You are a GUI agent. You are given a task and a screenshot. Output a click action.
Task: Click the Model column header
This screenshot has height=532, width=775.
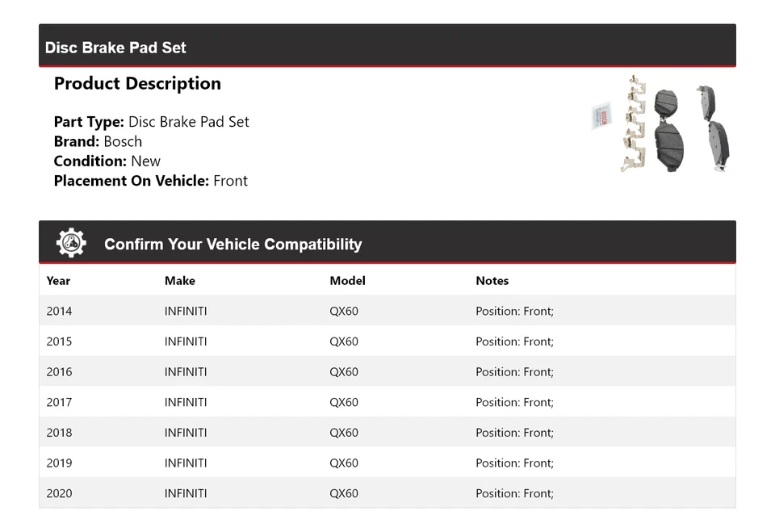pyautogui.click(x=347, y=281)
